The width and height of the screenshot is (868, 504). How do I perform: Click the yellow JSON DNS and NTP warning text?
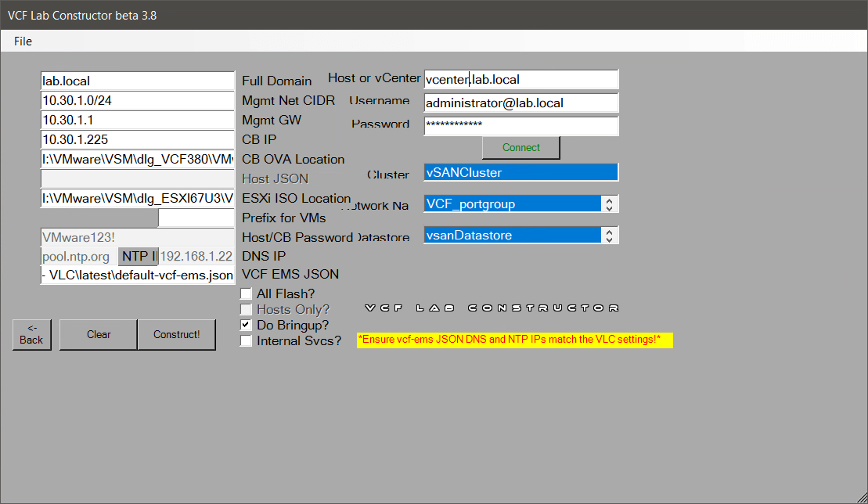pyautogui.click(x=515, y=340)
